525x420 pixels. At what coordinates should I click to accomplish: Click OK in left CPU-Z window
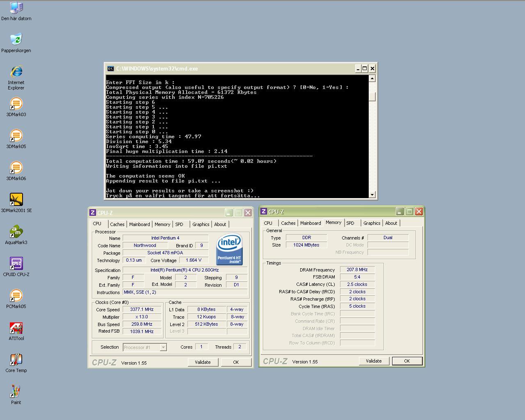pyautogui.click(x=236, y=362)
